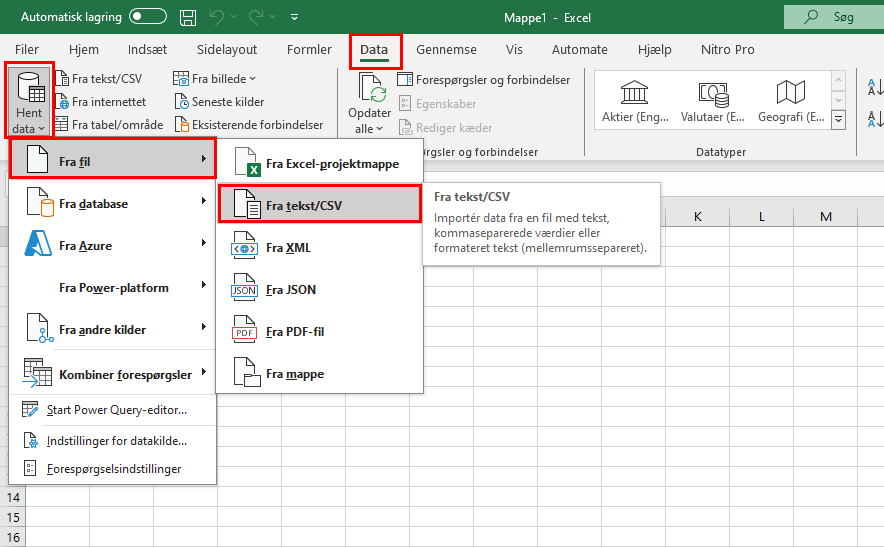
Task: Expand the Datatyper gallery
Action: click(838, 120)
